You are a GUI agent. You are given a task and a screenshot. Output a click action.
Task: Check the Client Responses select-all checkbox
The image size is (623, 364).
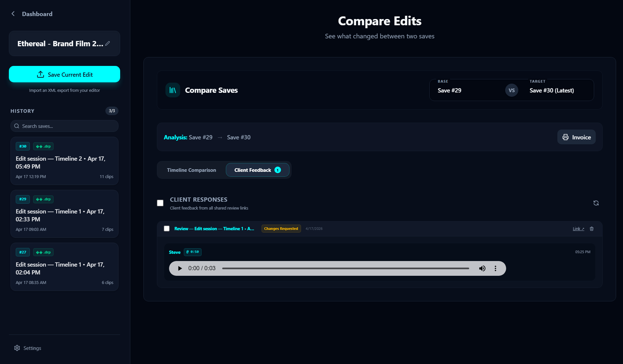[160, 203]
